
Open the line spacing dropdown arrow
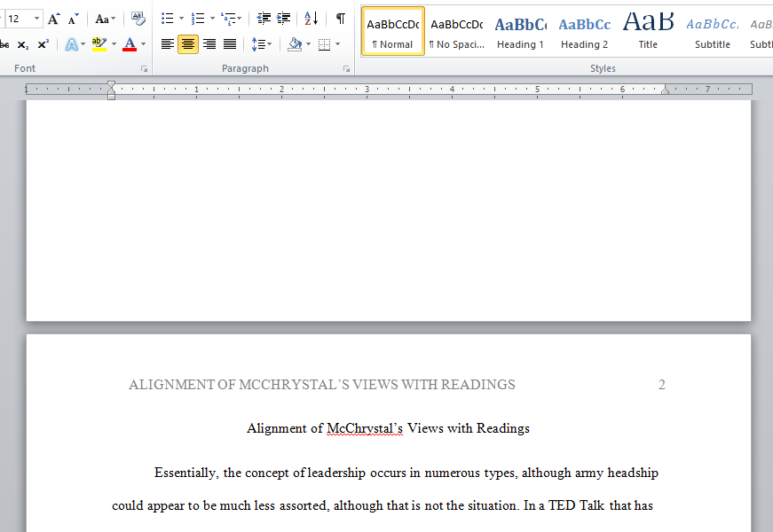tap(269, 44)
